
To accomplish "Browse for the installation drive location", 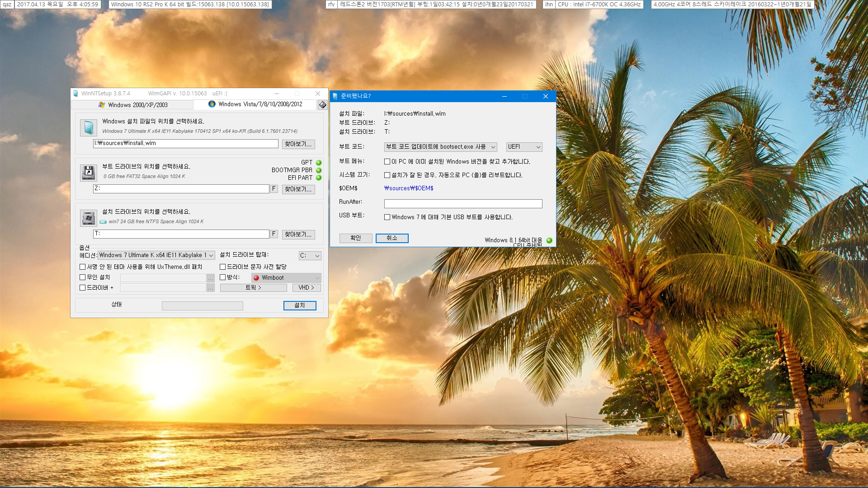I will (x=298, y=235).
